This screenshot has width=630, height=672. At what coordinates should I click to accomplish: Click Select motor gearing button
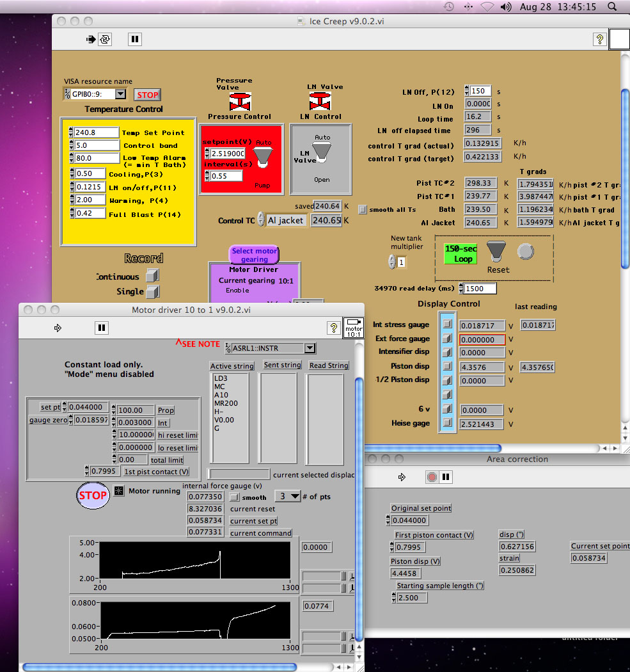click(x=254, y=255)
